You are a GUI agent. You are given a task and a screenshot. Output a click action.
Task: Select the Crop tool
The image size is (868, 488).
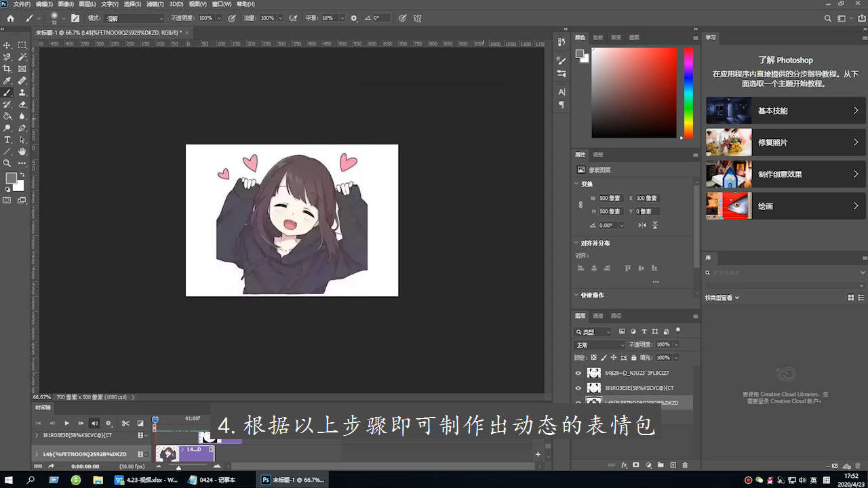(x=7, y=68)
